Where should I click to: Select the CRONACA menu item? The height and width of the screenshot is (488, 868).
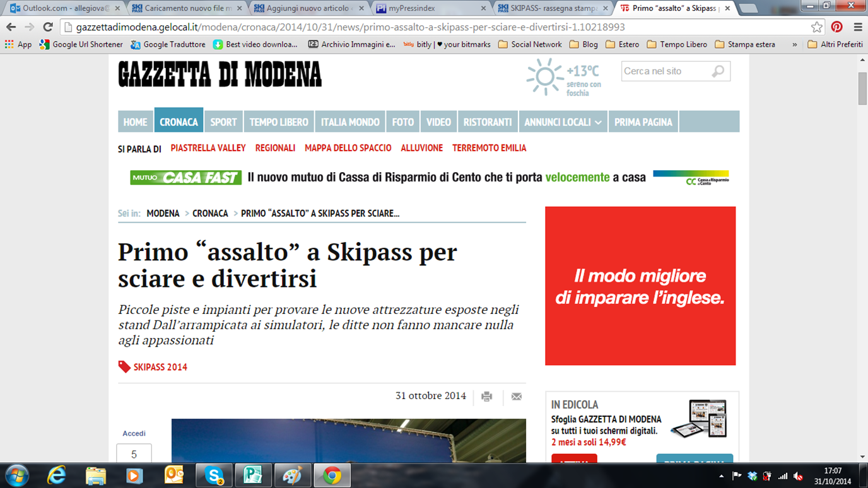179,120
